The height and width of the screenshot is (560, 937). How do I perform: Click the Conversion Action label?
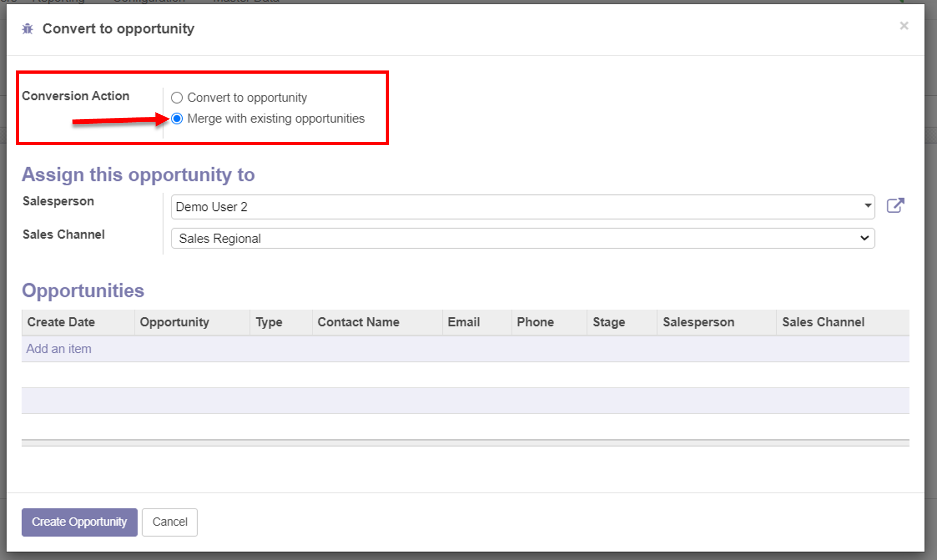coord(76,96)
